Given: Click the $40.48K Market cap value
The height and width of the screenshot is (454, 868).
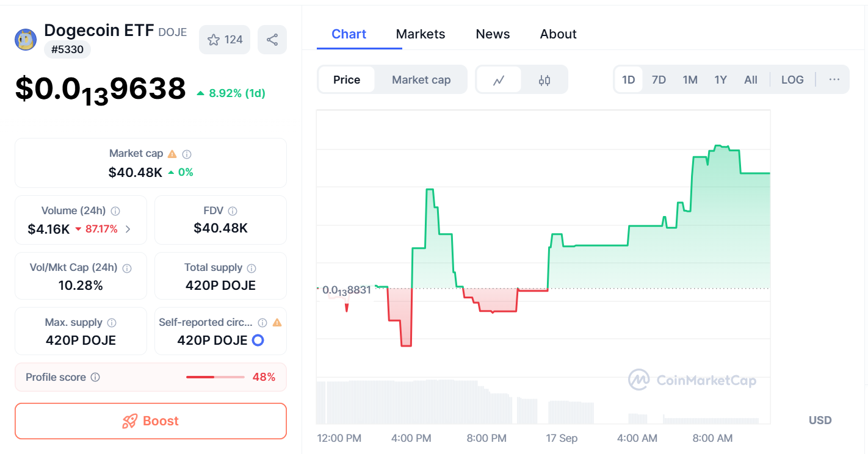Looking at the screenshot, I should tap(136, 173).
